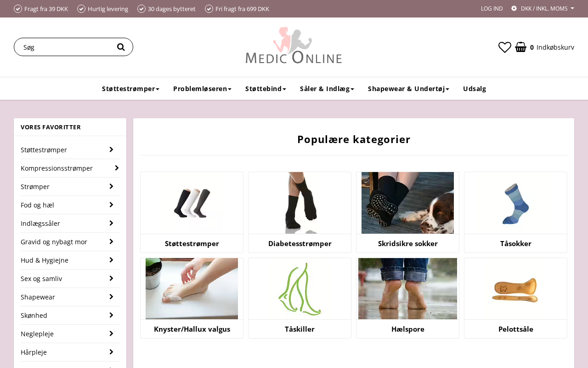This screenshot has height=368, width=588.
Task: Expand Kompressionsstrømper sidebar chevron
Action: click(x=117, y=168)
